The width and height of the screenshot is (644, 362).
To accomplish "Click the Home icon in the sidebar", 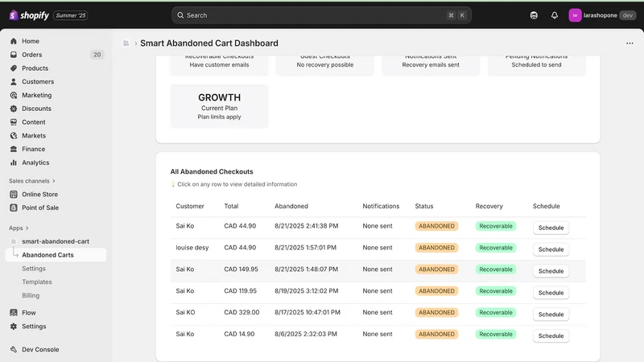I will coord(14,41).
